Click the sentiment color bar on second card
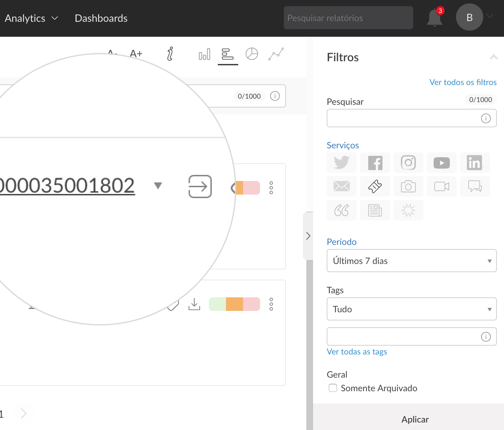504x430 pixels. point(234,304)
